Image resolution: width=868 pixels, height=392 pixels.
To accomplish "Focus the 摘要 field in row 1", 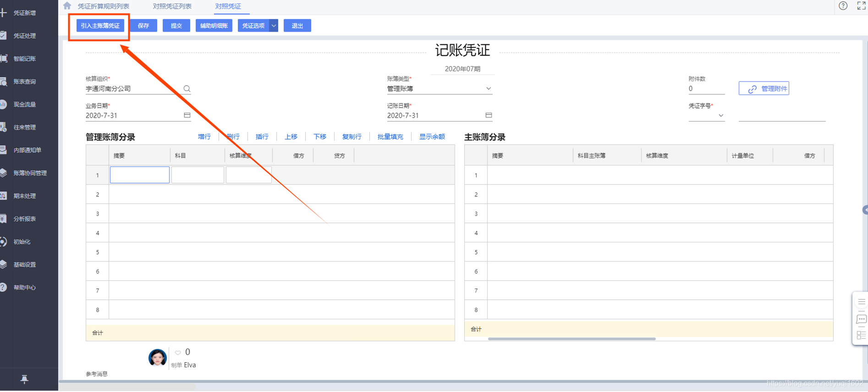I will click(140, 175).
